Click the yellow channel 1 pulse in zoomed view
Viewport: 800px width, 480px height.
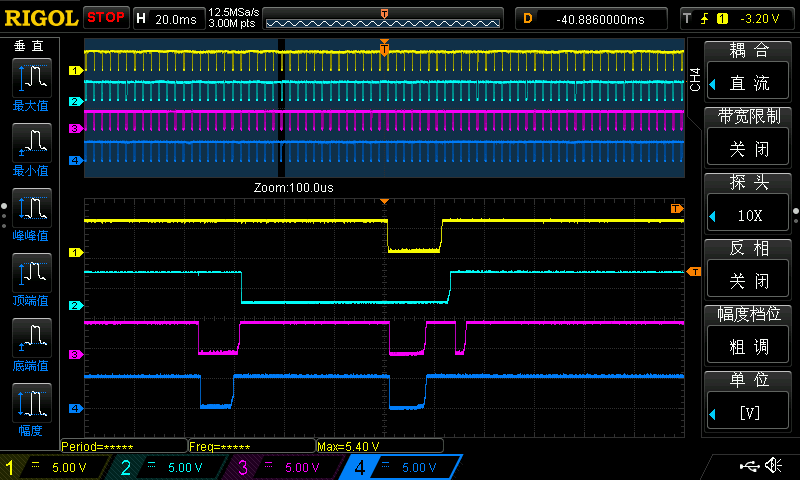click(x=414, y=236)
